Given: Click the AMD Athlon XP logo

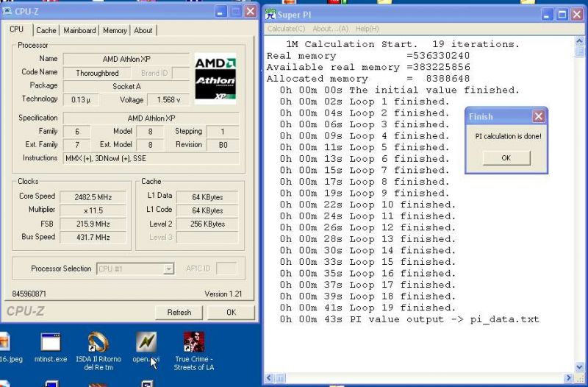Looking at the screenshot, I should click(x=215, y=79).
